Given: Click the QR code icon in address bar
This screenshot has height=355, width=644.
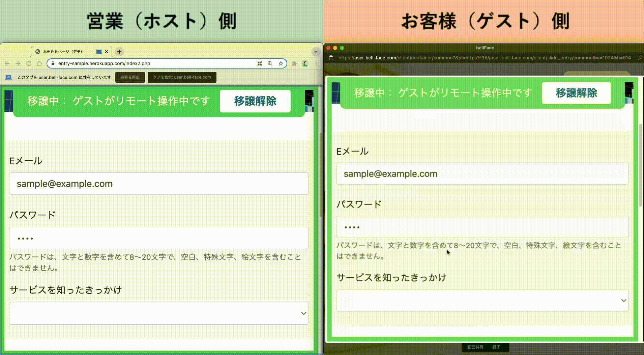Looking at the screenshot, I should [259, 63].
